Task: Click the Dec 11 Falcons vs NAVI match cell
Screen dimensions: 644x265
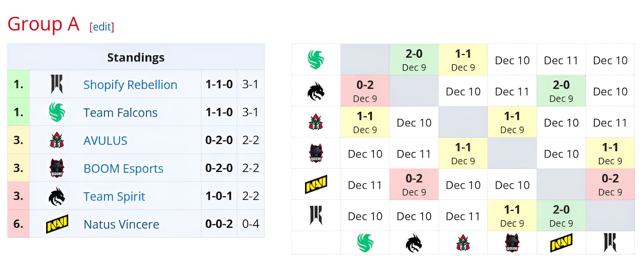Action: coord(561,60)
